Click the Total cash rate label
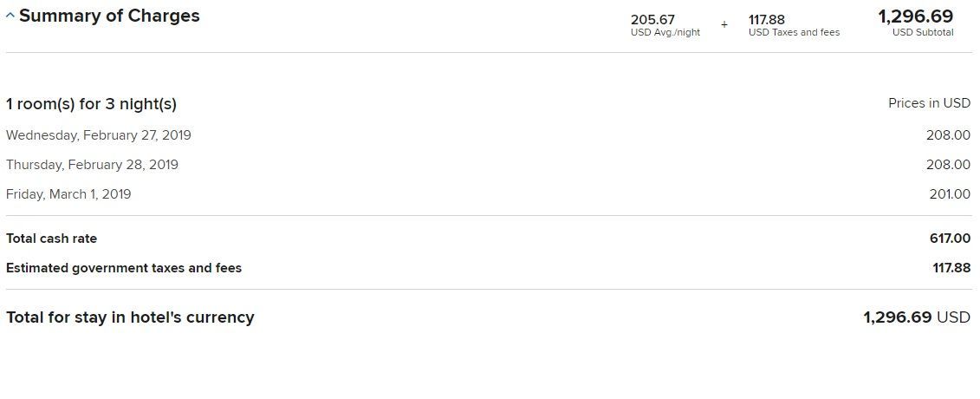Image resolution: width=980 pixels, height=399 pixels. [52, 239]
